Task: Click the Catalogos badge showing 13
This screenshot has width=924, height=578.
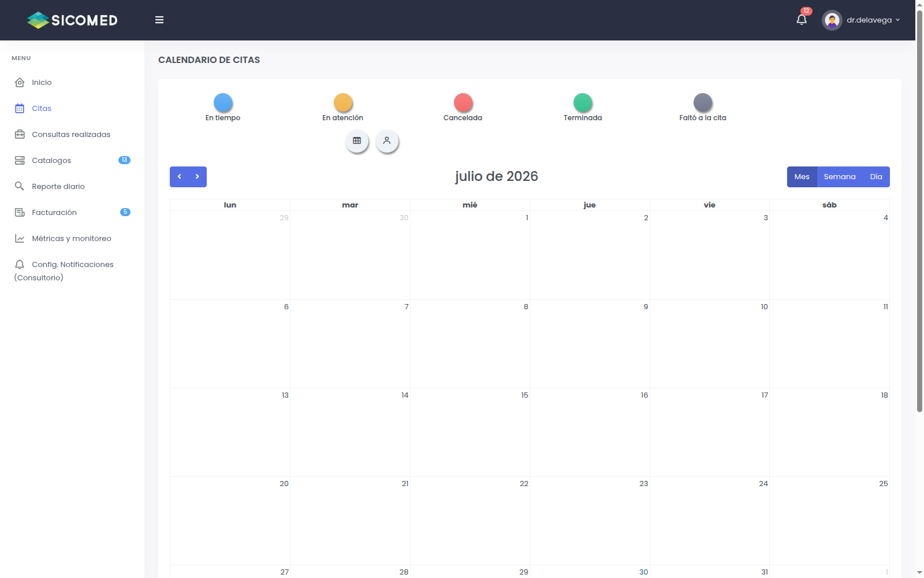Action: click(124, 160)
